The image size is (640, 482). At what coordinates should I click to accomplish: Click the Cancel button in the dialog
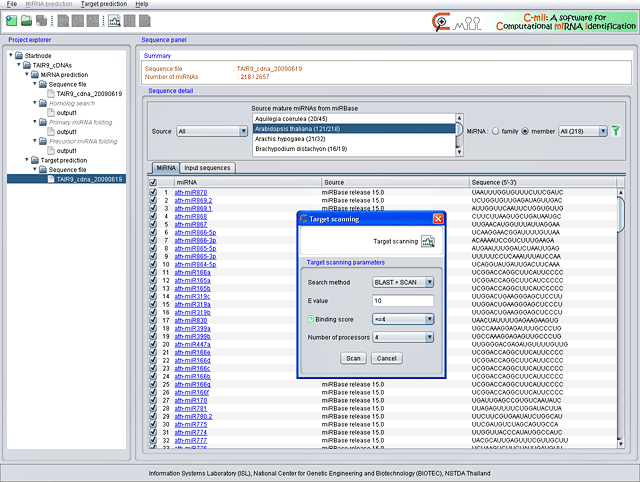(x=387, y=358)
